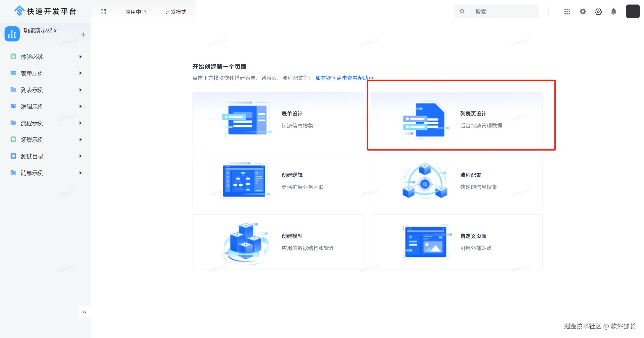Open the notification bell
This screenshot has width=644, height=338.
(x=614, y=12)
